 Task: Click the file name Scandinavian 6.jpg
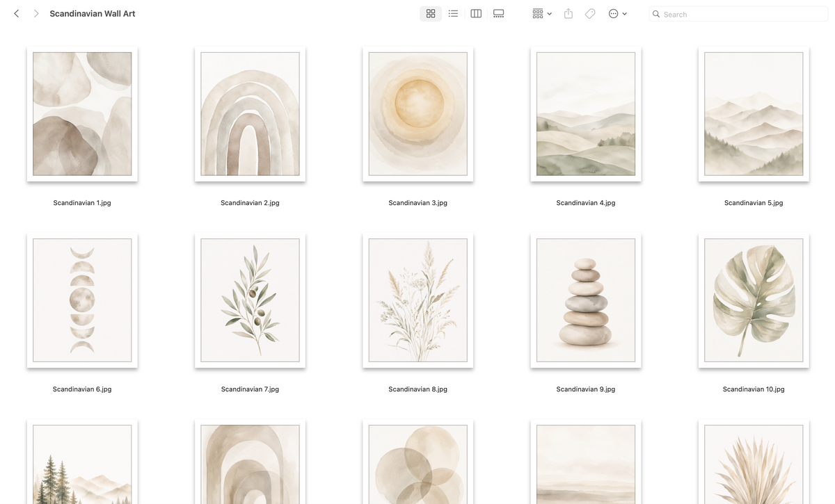(x=82, y=389)
